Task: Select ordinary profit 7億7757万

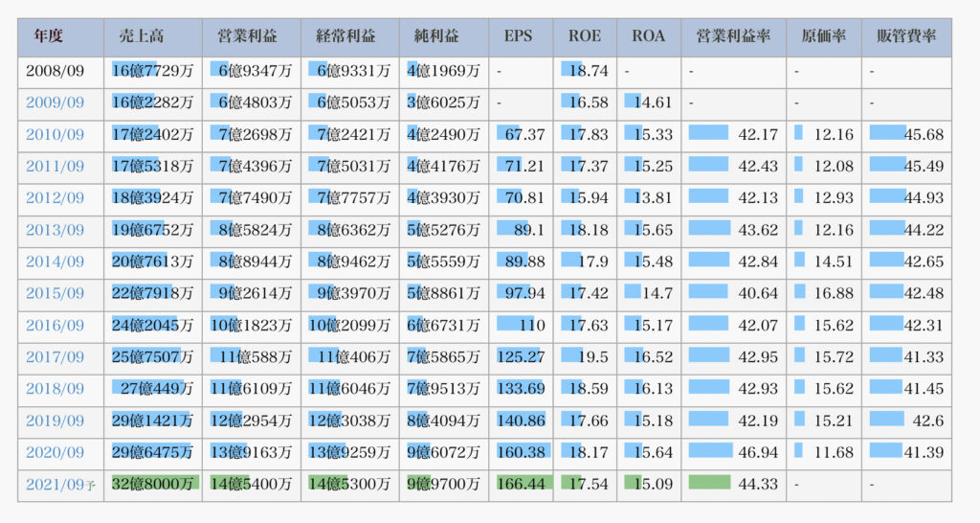Action: tap(354, 197)
